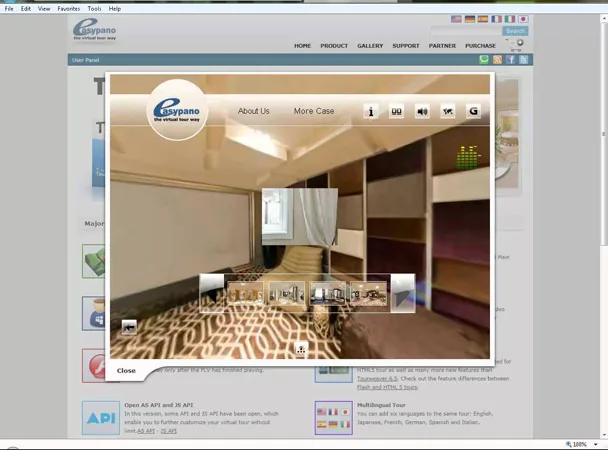Go to HOME in site navigation
Image resolution: width=608 pixels, height=450 pixels.
(x=302, y=46)
